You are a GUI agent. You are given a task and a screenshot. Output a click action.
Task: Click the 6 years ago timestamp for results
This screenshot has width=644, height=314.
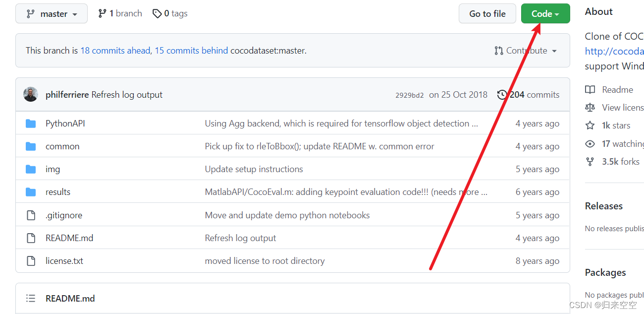pos(537,192)
